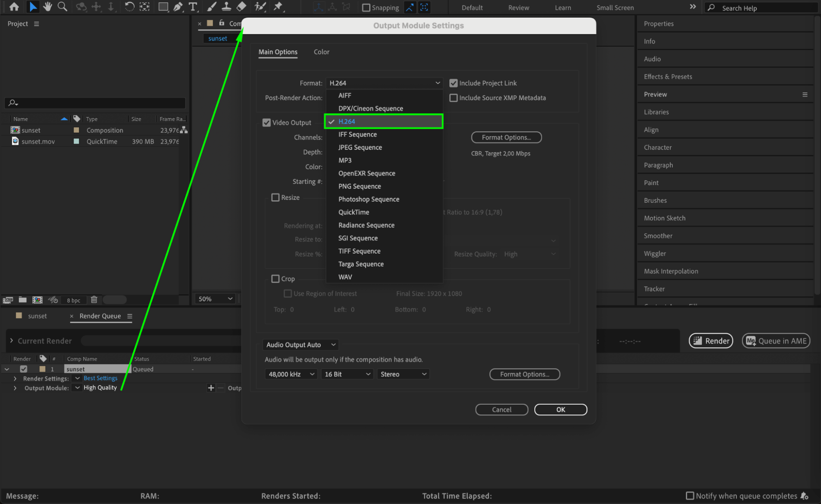Image resolution: width=821 pixels, height=504 pixels.
Task: Click the trash delete icon in Project panel
Action: [x=94, y=300]
